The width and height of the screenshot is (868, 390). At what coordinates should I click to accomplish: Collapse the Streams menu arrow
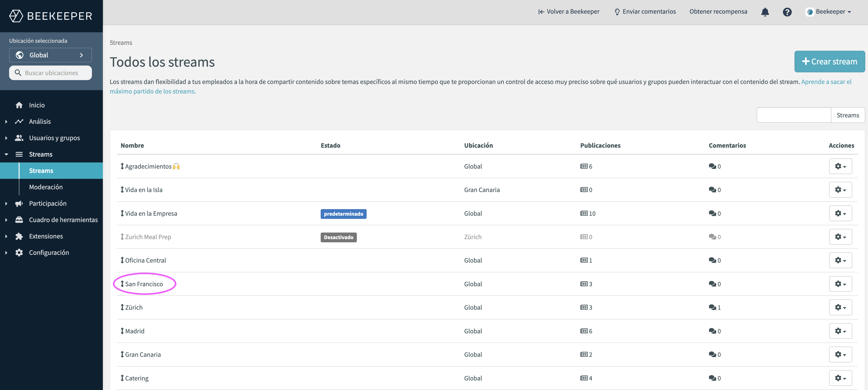[x=6, y=154]
